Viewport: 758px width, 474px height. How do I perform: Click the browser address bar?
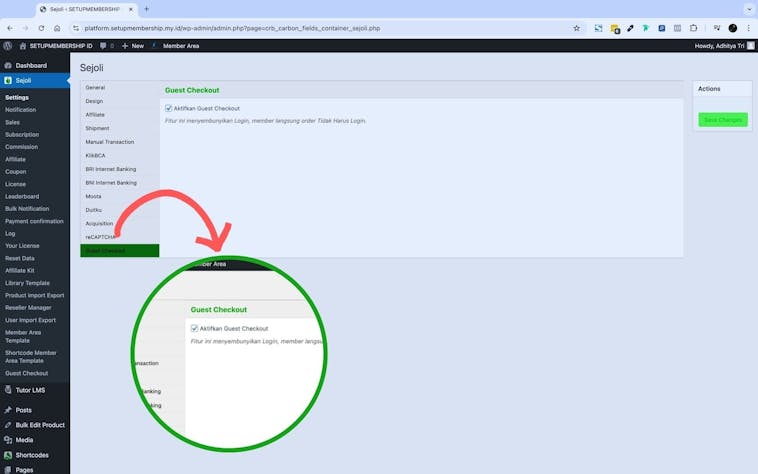coord(300,28)
